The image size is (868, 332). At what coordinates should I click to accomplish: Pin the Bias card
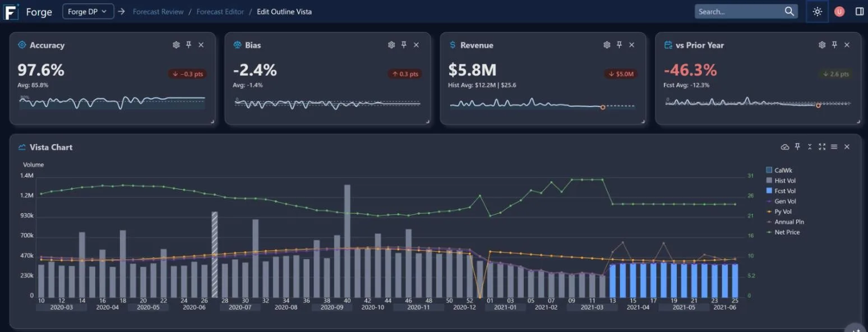(404, 45)
